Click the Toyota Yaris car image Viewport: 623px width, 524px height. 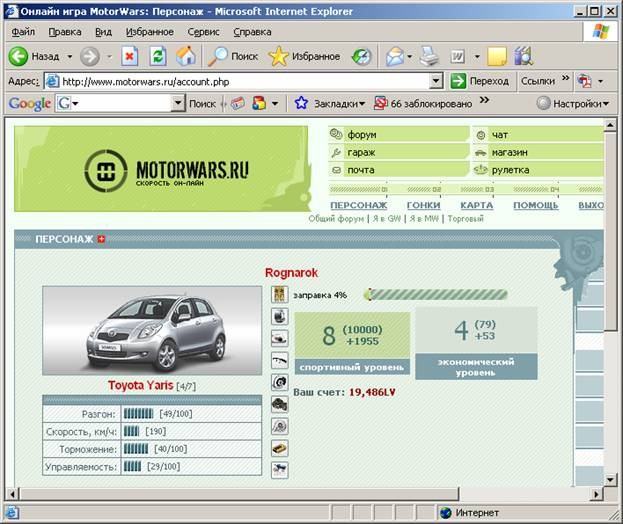(152, 331)
